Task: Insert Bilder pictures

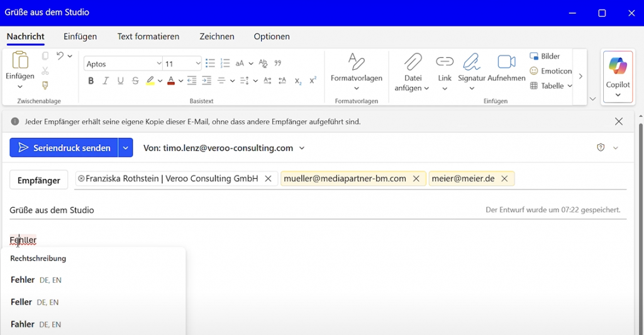Action: pyautogui.click(x=545, y=56)
